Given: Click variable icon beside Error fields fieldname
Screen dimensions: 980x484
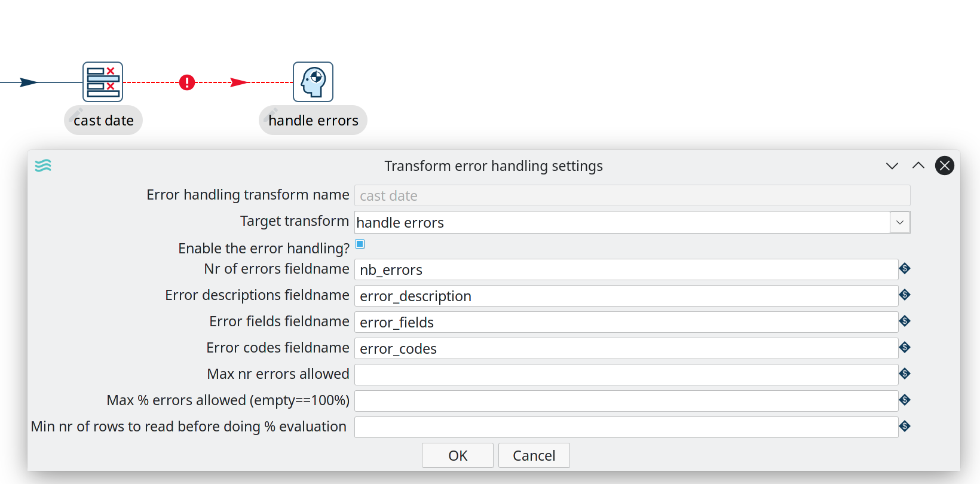Looking at the screenshot, I should [x=905, y=321].
